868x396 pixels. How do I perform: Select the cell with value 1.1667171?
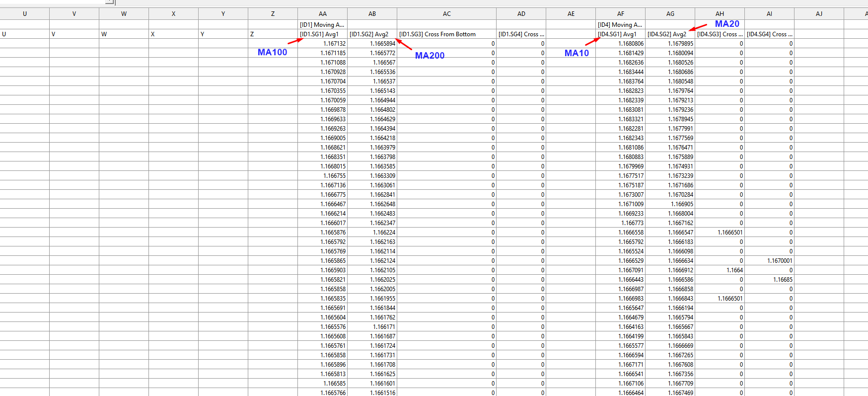[621, 365]
